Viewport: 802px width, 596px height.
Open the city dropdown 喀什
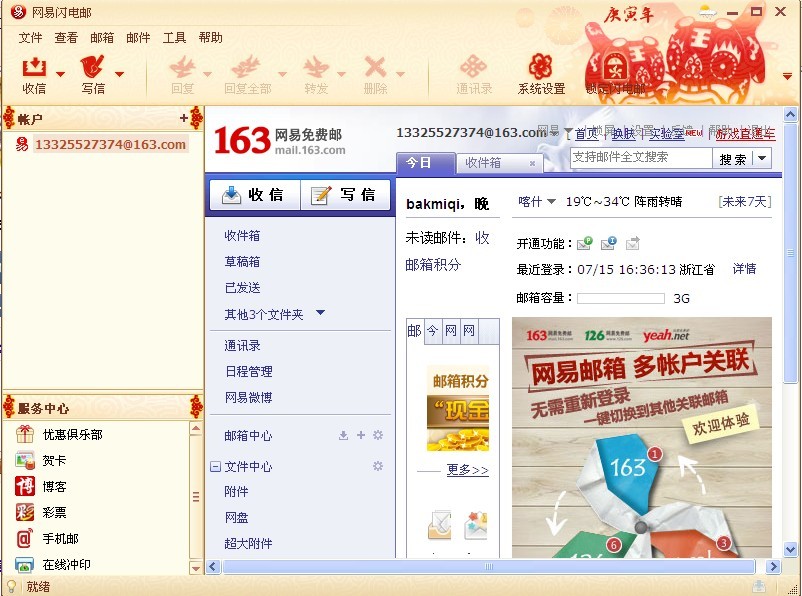click(x=551, y=201)
